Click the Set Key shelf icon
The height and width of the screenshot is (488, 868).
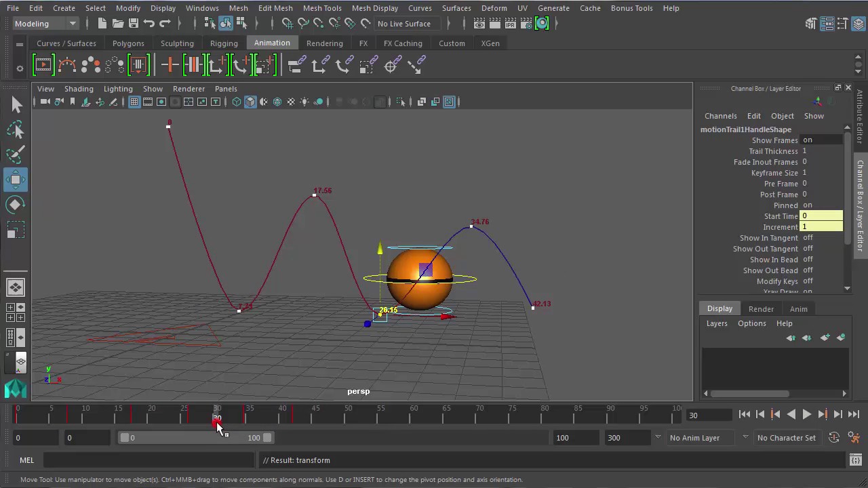[x=170, y=65]
